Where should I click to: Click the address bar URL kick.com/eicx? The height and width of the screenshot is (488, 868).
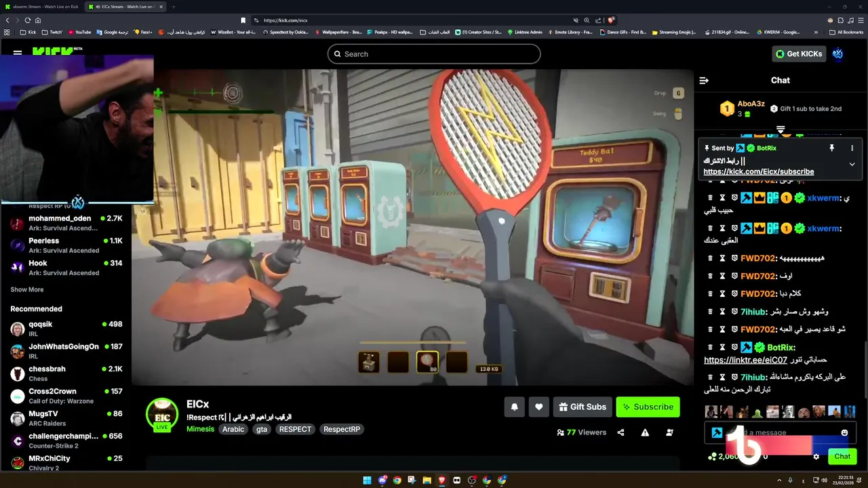click(x=285, y=20)
